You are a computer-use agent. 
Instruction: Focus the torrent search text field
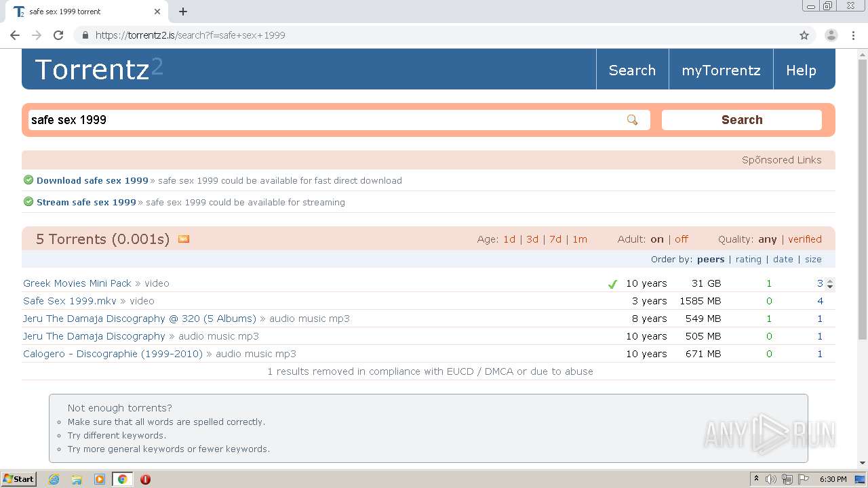339,120
